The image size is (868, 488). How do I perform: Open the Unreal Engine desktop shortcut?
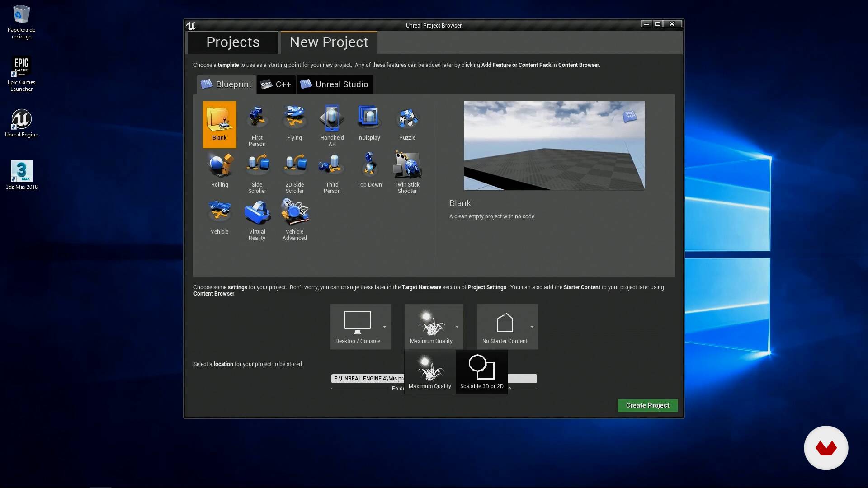click(21, 123)
